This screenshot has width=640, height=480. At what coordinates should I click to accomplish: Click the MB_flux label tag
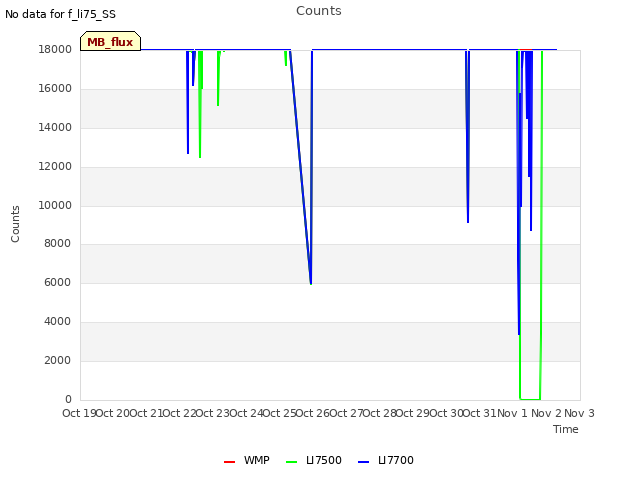coord(111,41)
